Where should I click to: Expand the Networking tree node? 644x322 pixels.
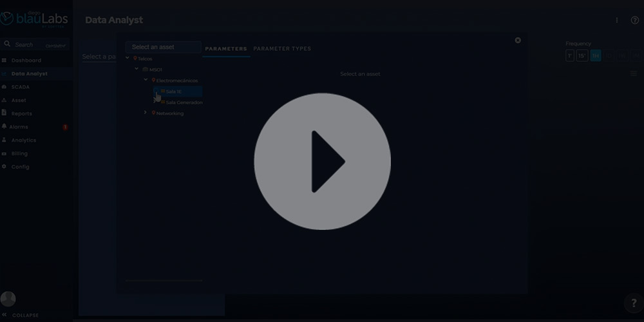point(146,113)
